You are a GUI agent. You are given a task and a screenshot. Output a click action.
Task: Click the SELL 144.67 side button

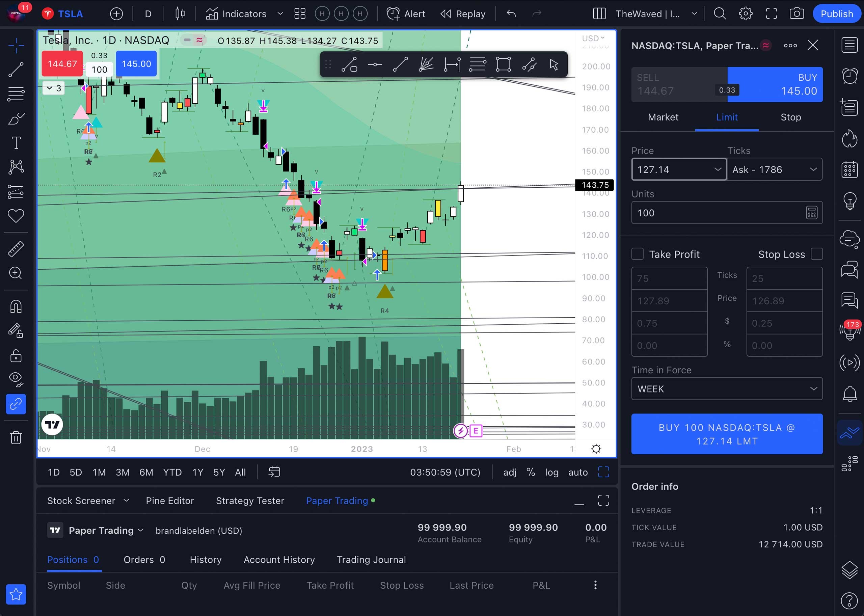click(679, 85)
